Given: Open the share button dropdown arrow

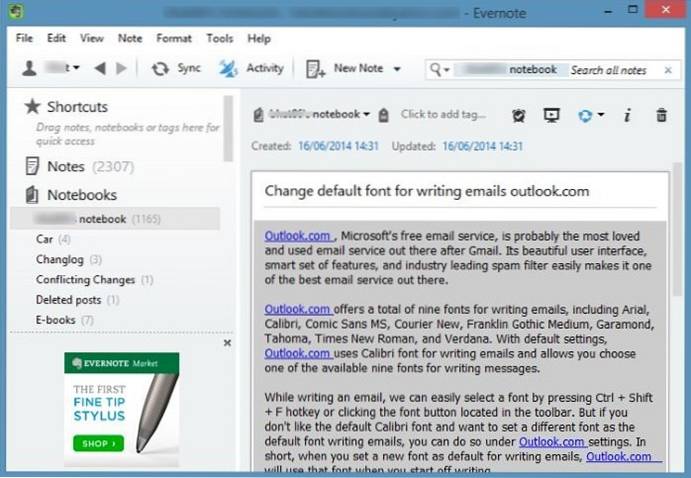Looking at the screenshot, I should coord(601,115).
